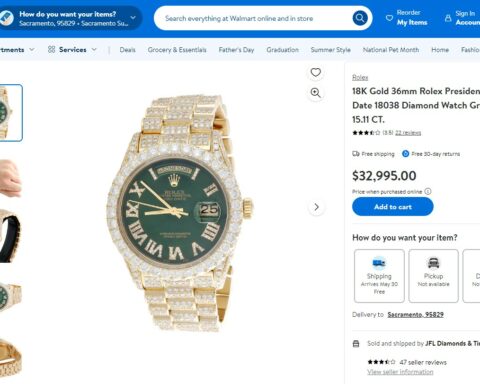Click the search magnifier button
Image resolution: width=480 pixels, height=384 pixels.
click(360, 18)
